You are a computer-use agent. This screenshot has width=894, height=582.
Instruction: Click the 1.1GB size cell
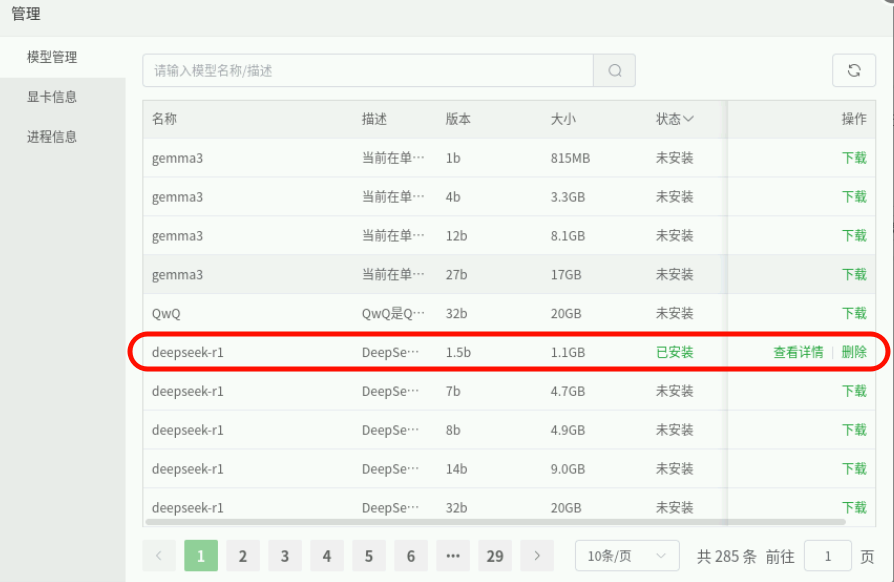[568, 352]
